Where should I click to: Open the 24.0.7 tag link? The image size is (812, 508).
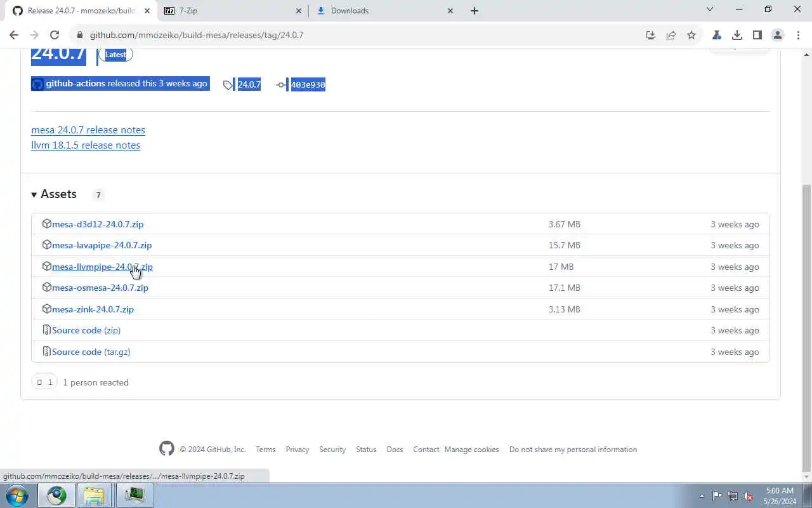pos(249,84)
